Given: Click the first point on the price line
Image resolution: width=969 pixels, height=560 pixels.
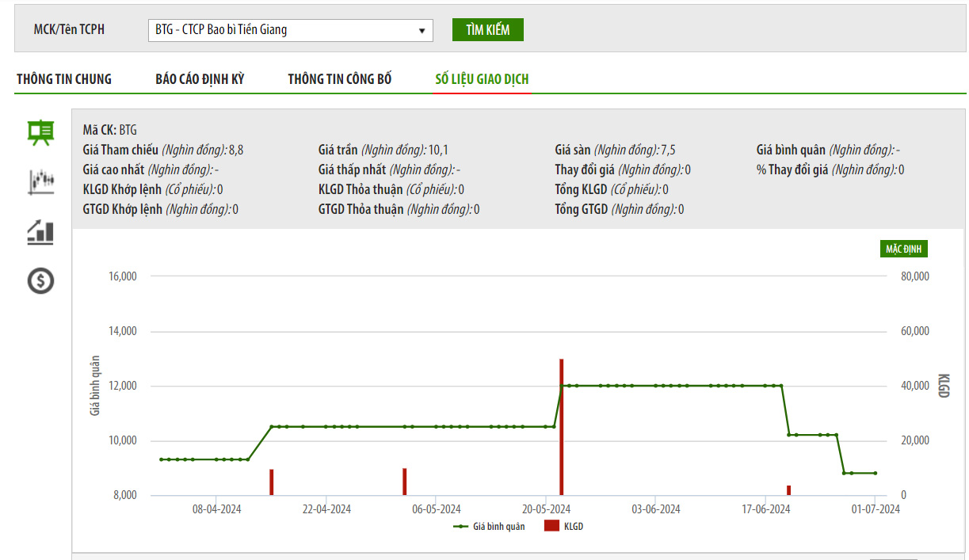Looking at the screenshot, I should pyautogui.click(x=161, y=459).
